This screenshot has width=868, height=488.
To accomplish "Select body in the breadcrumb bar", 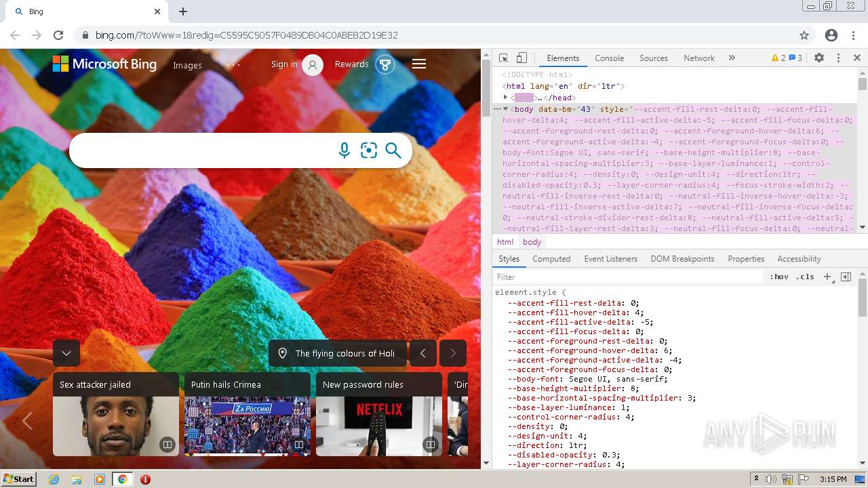I will click(532, 242).
